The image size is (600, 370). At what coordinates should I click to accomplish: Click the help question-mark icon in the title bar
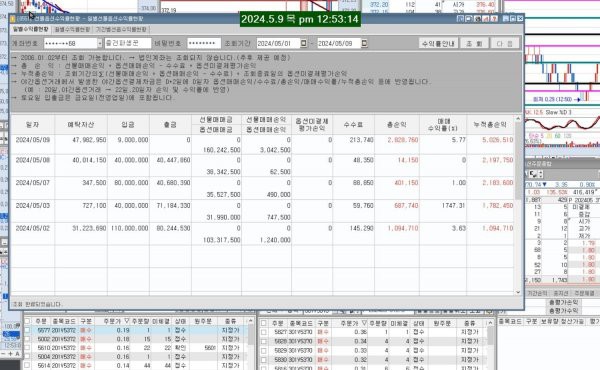pos(494,18)
